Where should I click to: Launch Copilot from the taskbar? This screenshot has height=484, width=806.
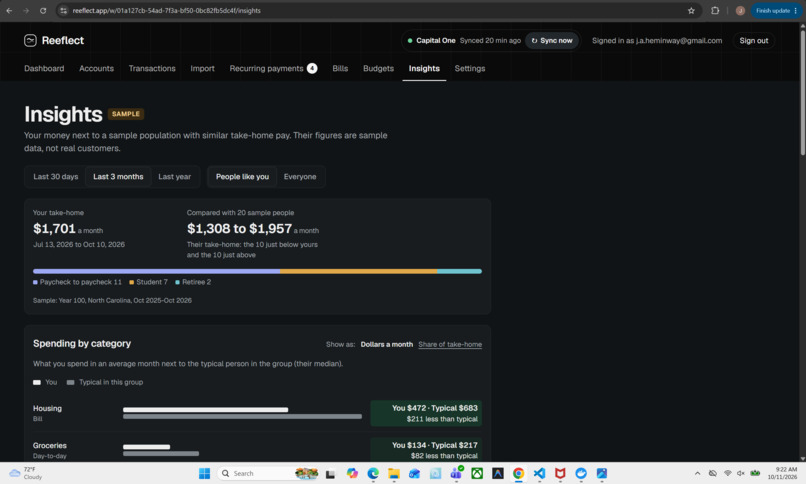click(x=352, y=473)
